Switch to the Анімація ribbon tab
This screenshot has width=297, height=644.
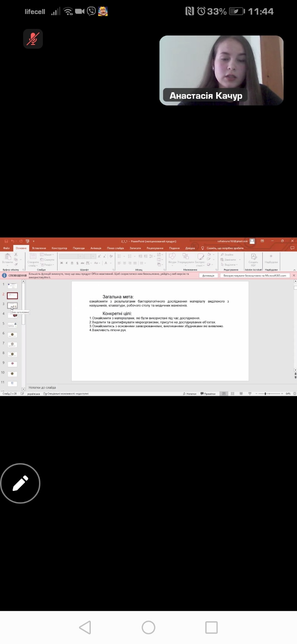tap(95, 248)
